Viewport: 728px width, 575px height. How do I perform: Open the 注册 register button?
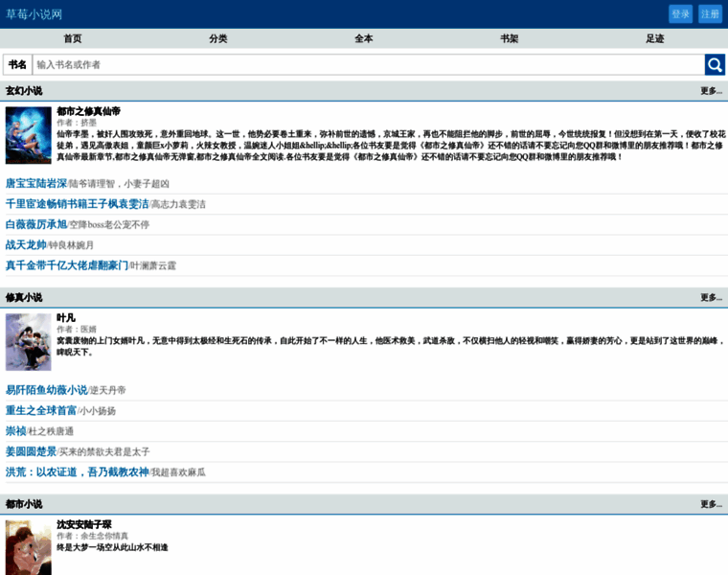tap(710, 14)
